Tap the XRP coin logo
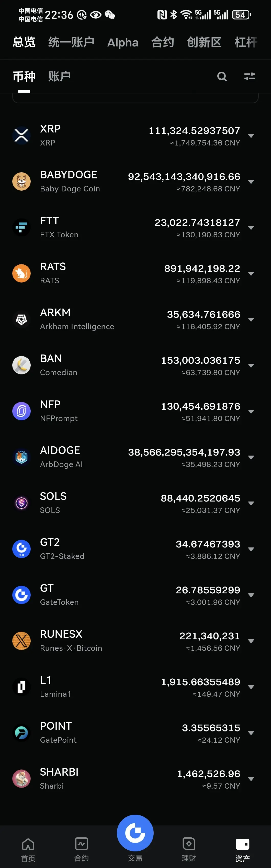 click(21, 136)
